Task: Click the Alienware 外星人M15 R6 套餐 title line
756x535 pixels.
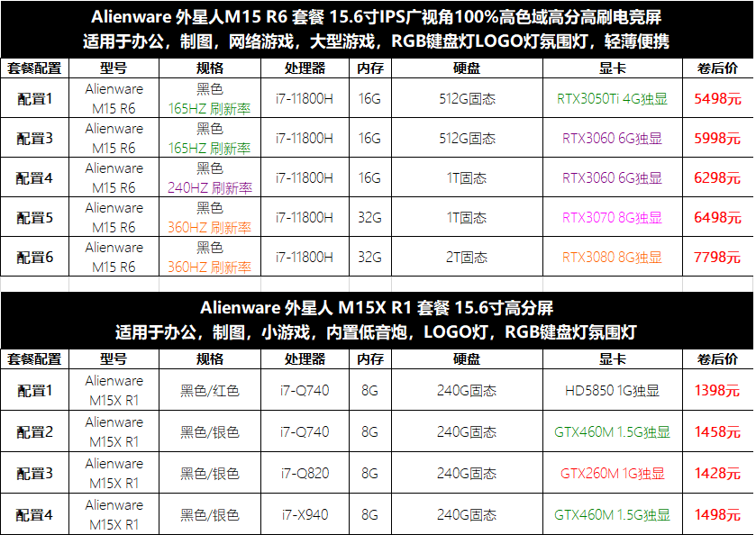Action: click(x=376, y=17)
